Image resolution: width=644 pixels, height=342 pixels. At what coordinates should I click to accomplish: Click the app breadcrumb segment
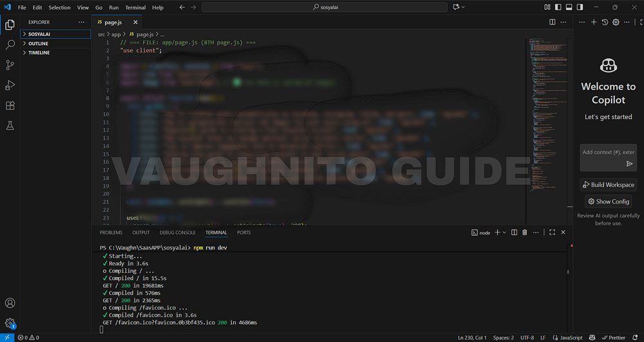tap(116, 35)
